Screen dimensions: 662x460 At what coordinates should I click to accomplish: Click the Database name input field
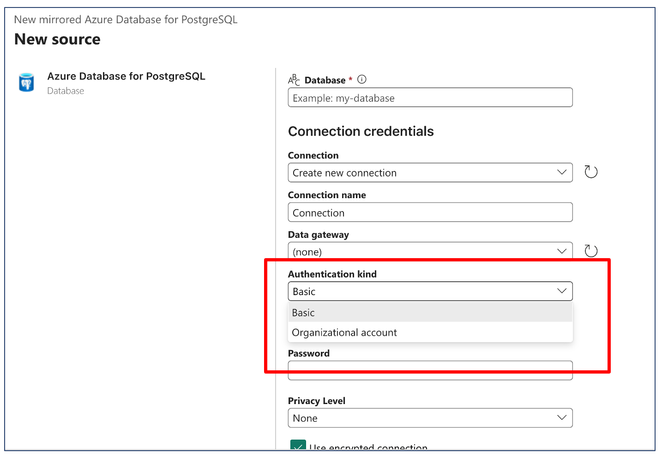point(430,97)
